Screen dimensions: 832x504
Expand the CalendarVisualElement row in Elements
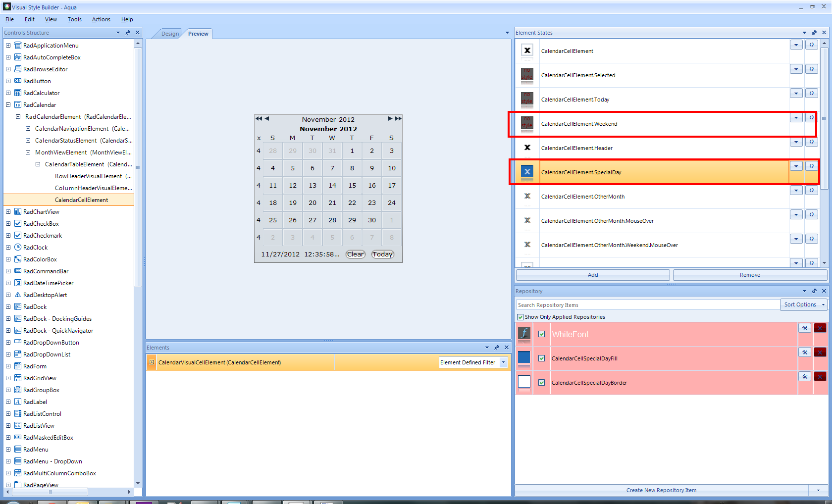[152, 362]
